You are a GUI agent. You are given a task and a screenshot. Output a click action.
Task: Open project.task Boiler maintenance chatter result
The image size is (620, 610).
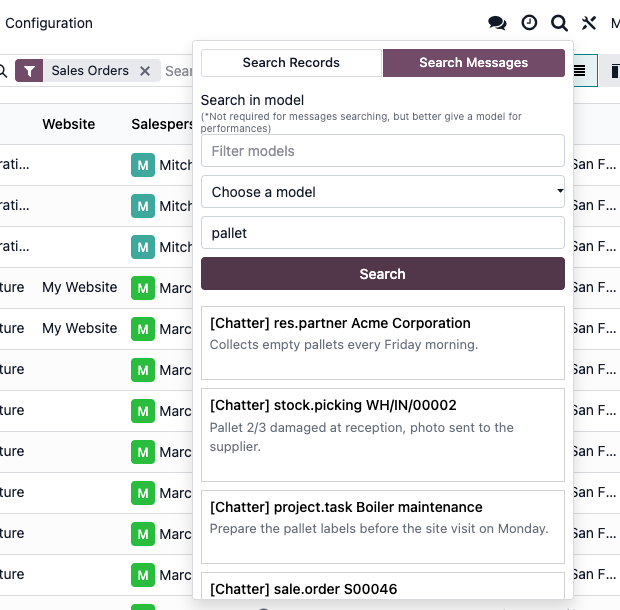(x=383, y=527)
